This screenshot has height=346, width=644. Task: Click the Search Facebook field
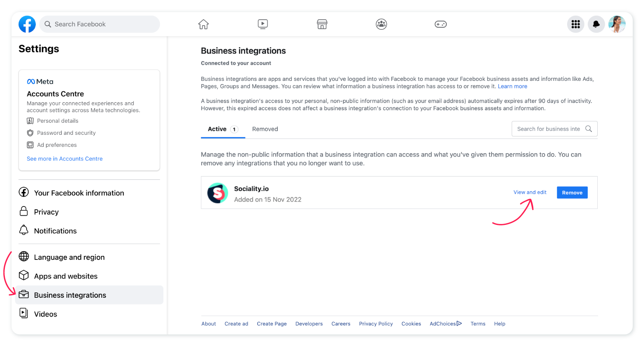click(x=99, y=24)
